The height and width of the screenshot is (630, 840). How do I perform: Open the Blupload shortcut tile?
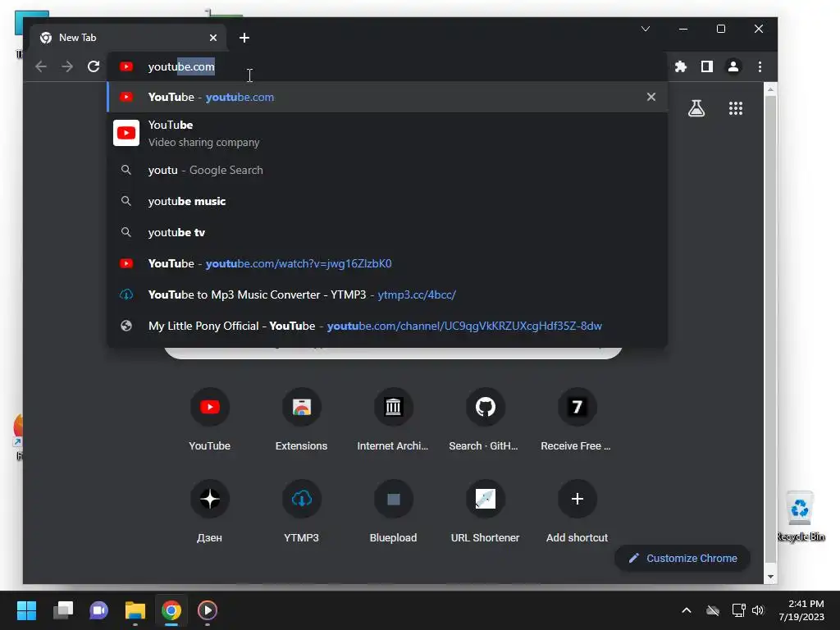pos(393,512)
